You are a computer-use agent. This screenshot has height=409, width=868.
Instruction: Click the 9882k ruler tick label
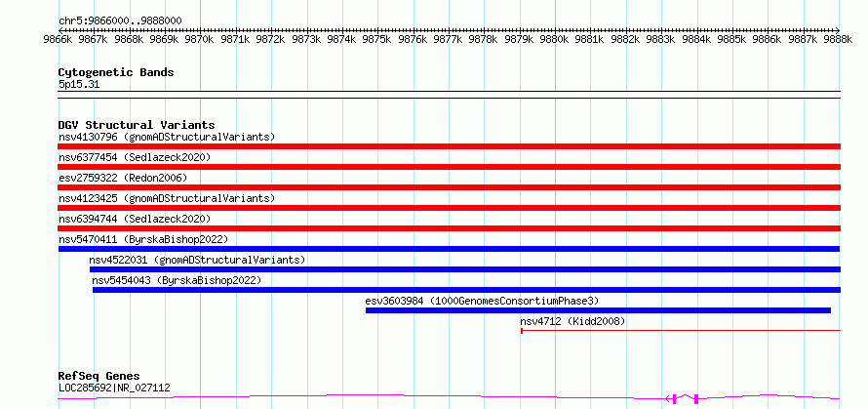[x=627, y=39]
